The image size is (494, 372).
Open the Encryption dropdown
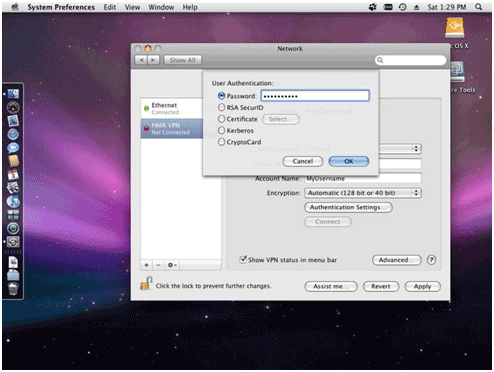(363, 193)
